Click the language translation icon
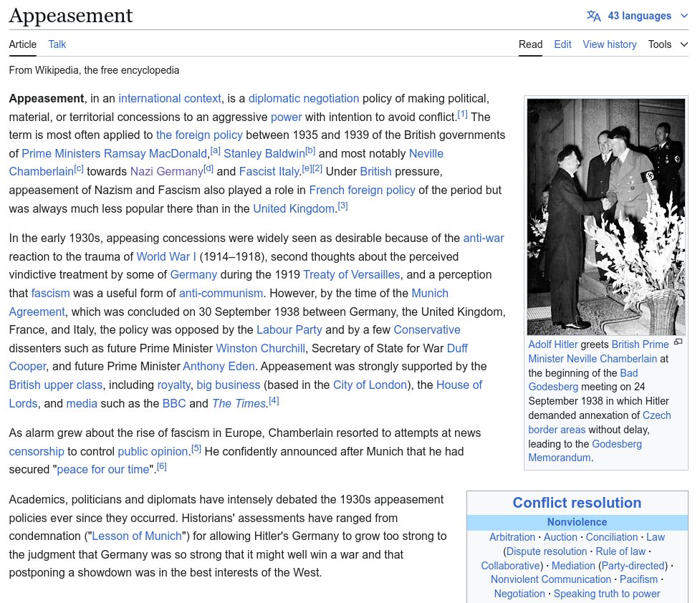Image resolution: width=700 pixels, height=603 pixels. pyautogui.click(x=593, y=16)
